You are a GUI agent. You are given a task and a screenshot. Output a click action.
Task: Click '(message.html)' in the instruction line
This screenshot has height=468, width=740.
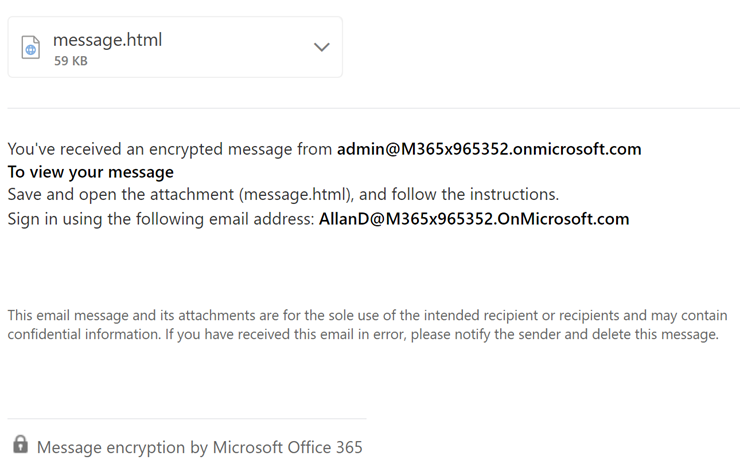[x=296, y=194]
